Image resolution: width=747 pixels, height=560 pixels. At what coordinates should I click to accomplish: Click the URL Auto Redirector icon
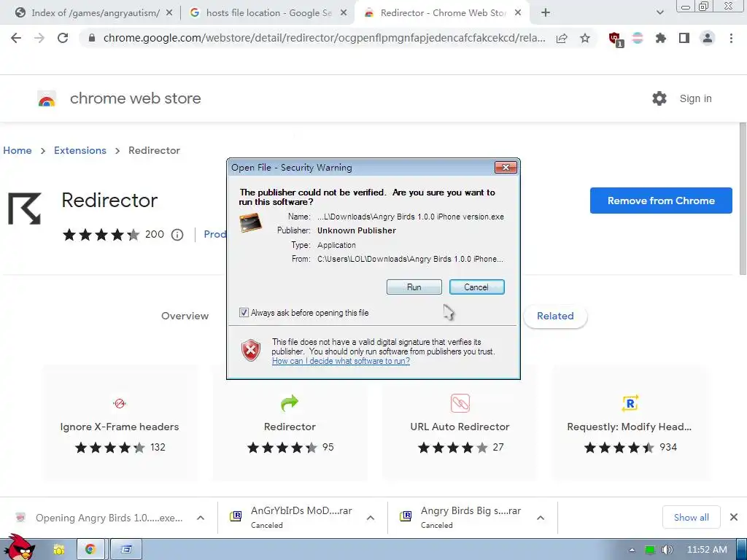[460, 403]
